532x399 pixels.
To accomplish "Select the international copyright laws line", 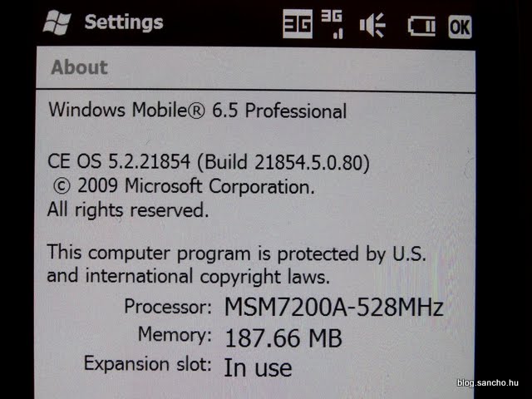I will (189, 277).
